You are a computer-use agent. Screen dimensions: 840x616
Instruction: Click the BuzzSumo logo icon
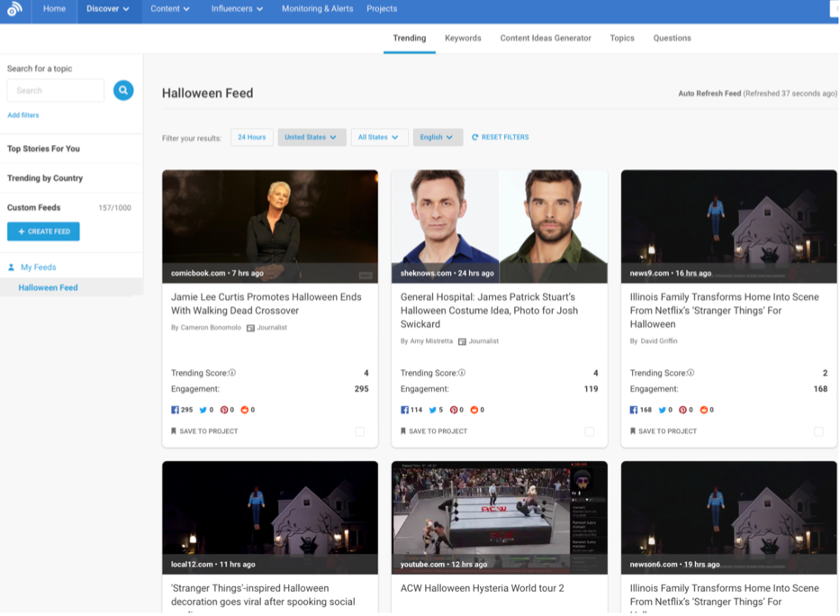coord(14,10)
